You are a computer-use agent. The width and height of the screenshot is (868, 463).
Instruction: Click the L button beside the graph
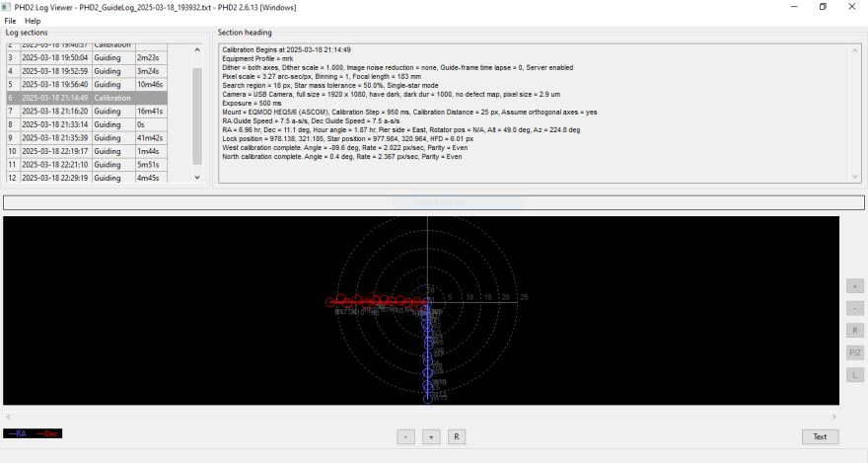[x=854, y=375]
